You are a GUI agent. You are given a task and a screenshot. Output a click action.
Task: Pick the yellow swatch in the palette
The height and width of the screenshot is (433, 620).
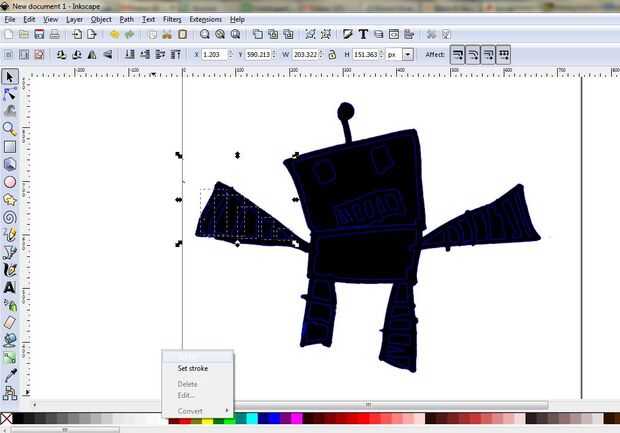point(208,420)
